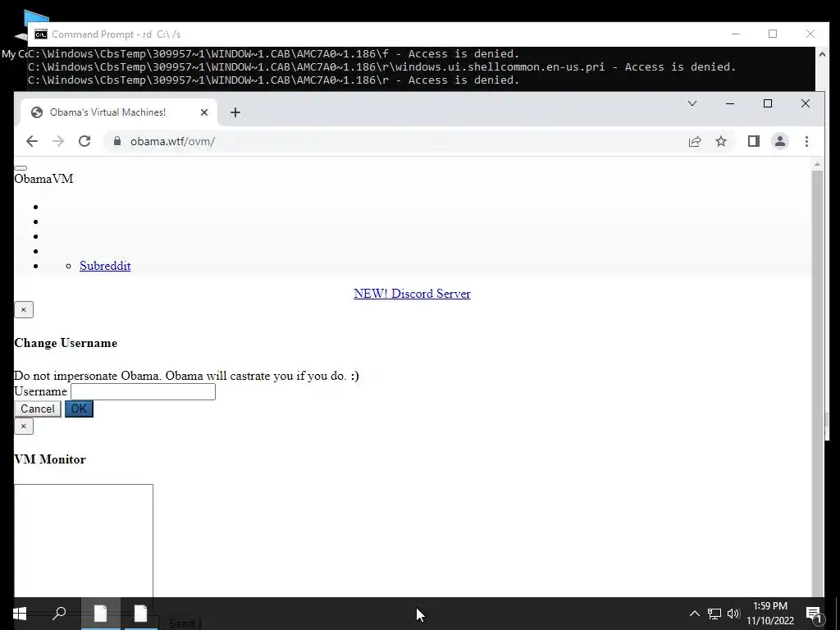
Task: Toggle the navbar collapse button above ObamaVM
Action: [x=21, y=168]
